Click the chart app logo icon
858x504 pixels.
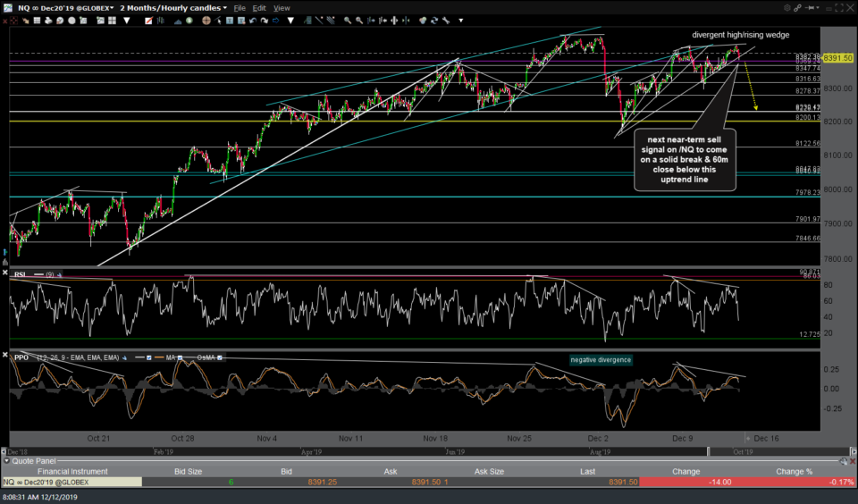point(8,8)
